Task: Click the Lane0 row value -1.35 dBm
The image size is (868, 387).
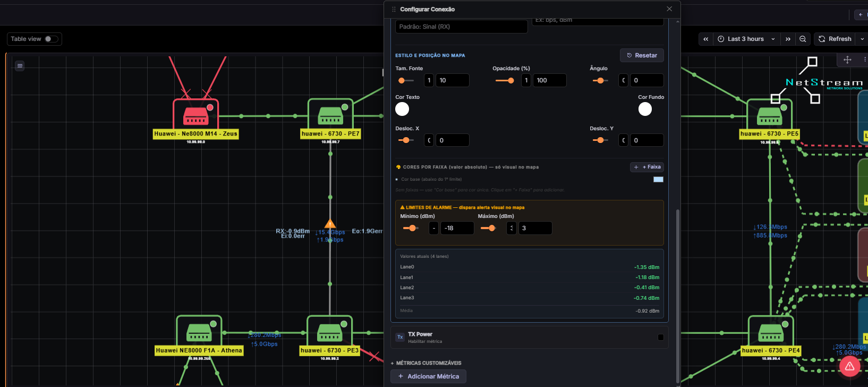Action: click(646, 267)
